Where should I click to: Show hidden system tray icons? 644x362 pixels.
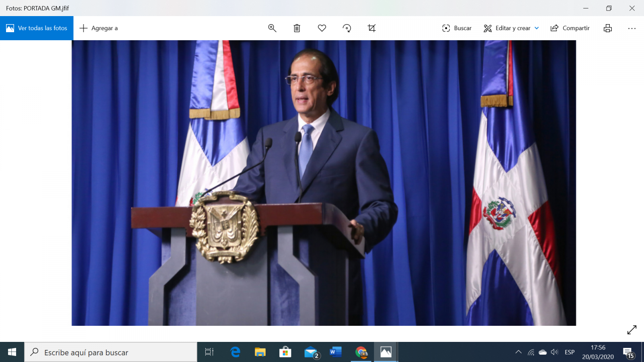pos(518,352)
